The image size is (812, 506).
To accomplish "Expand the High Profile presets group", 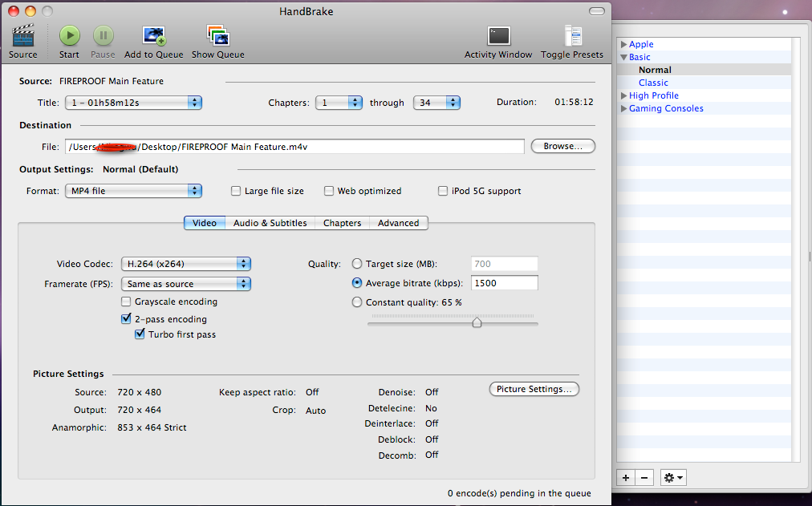I will 624,95.
